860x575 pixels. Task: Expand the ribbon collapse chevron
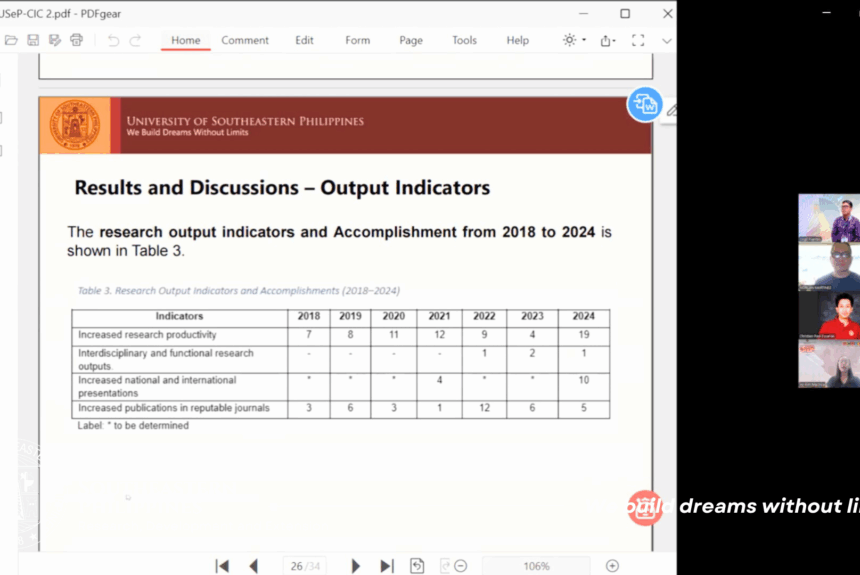(666, 41)
